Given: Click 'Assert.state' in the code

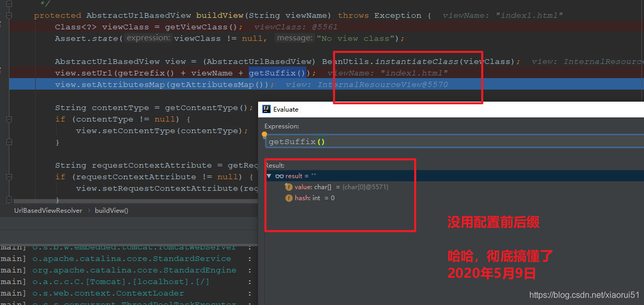Looking at the screenshot, I should [x=86, y=38].
